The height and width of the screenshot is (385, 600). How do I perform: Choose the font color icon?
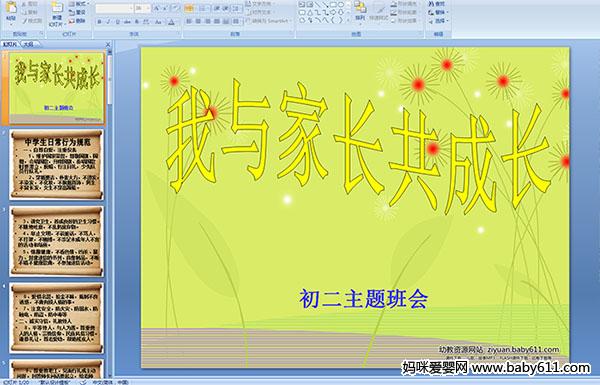coord(171,22)
